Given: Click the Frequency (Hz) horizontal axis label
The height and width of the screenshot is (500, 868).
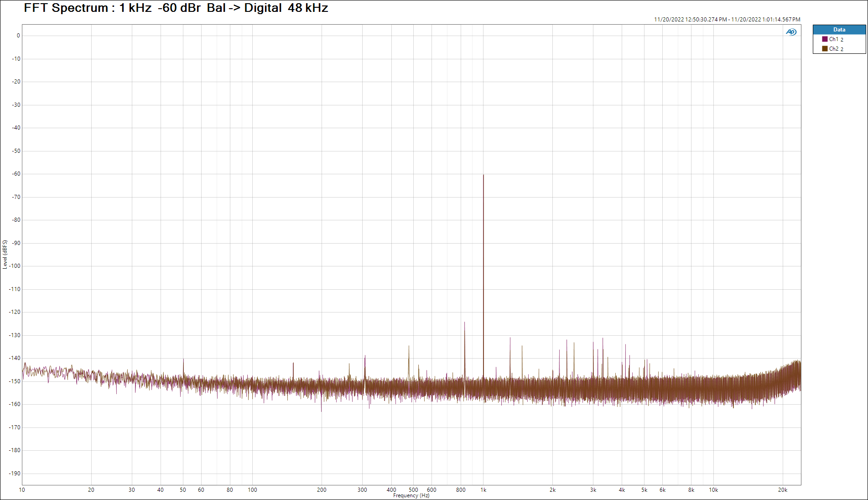Looking at the screenshot, I should coord(411,495).
